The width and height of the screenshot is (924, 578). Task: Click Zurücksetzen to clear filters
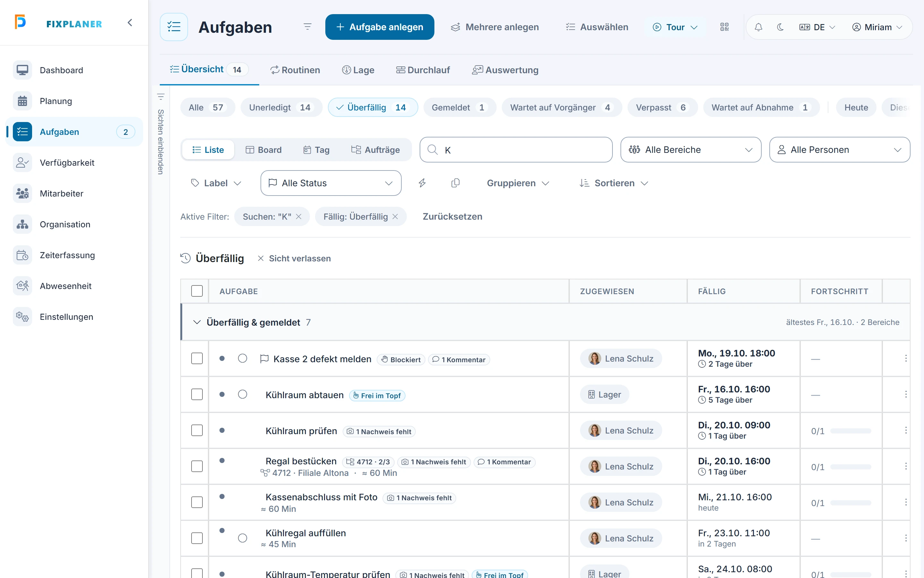(x=452, y=217)
